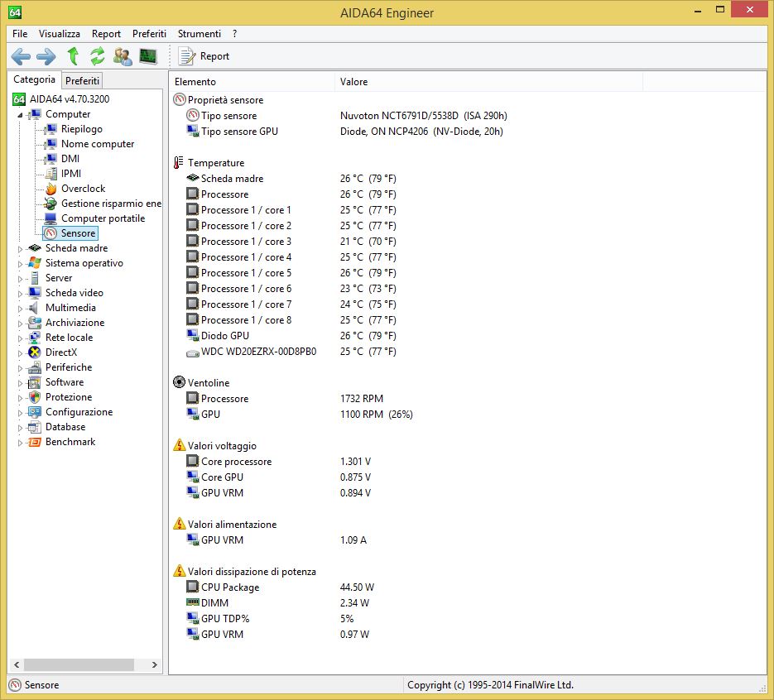Click the green Up level arrow icon

click(73, 56)
